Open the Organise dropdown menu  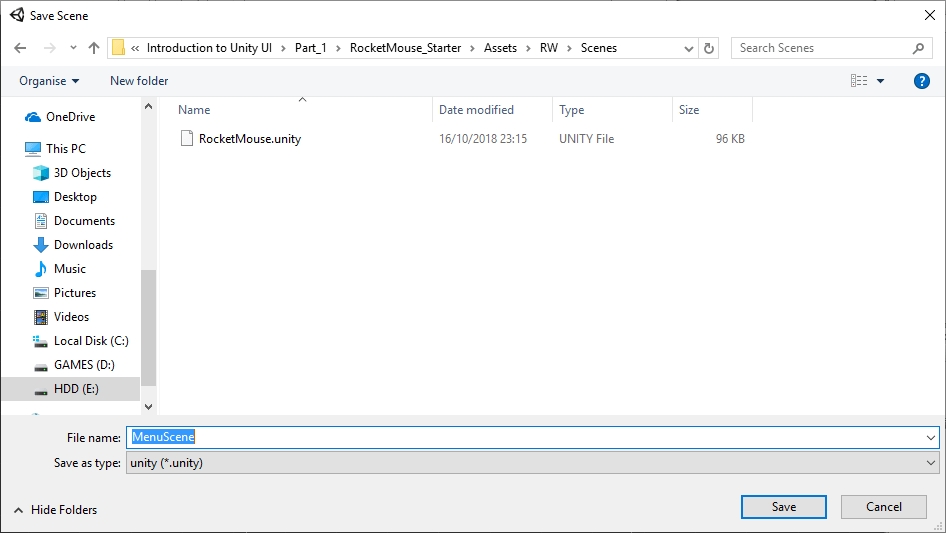click(x=49, y=81)
